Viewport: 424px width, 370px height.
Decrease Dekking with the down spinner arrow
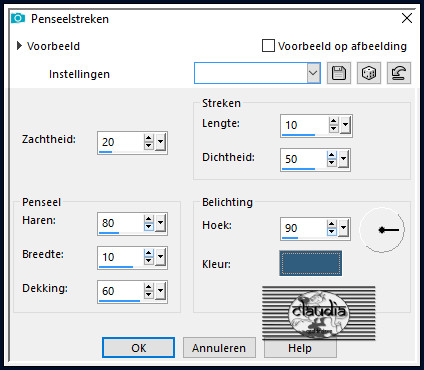pyautogui.click(x=149, y=295)
